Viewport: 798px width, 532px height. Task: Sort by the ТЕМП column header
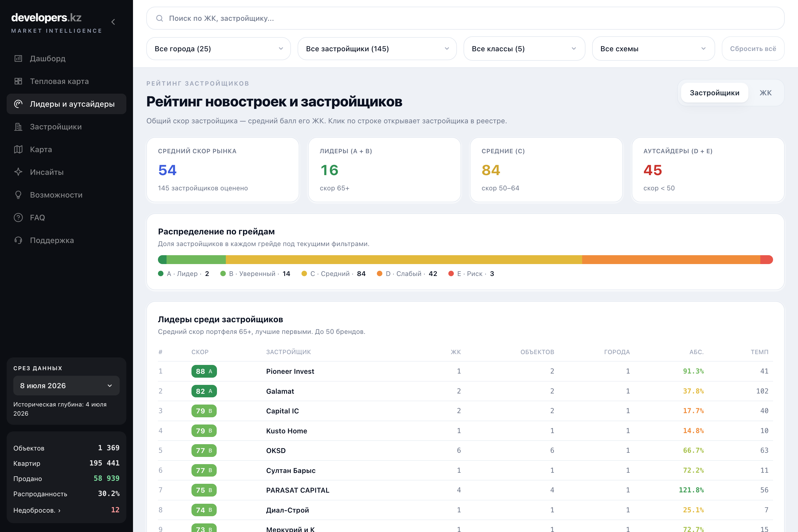(x=759, y=352)
